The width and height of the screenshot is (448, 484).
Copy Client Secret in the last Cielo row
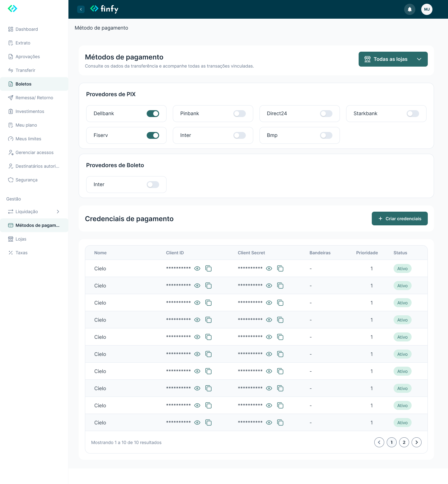coord(280,423)
